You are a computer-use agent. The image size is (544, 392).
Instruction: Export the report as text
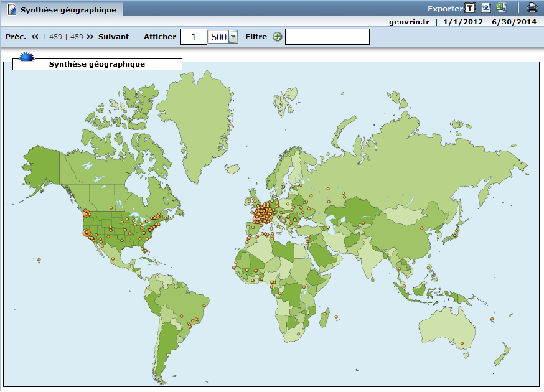470,8
